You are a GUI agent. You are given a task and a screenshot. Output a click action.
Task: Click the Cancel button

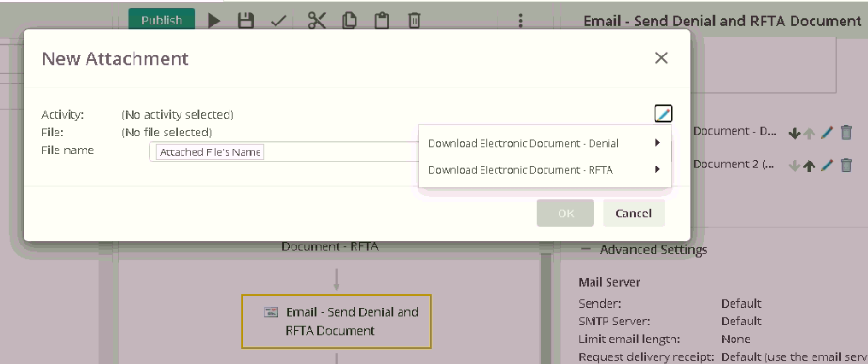(x=633, y=214)
